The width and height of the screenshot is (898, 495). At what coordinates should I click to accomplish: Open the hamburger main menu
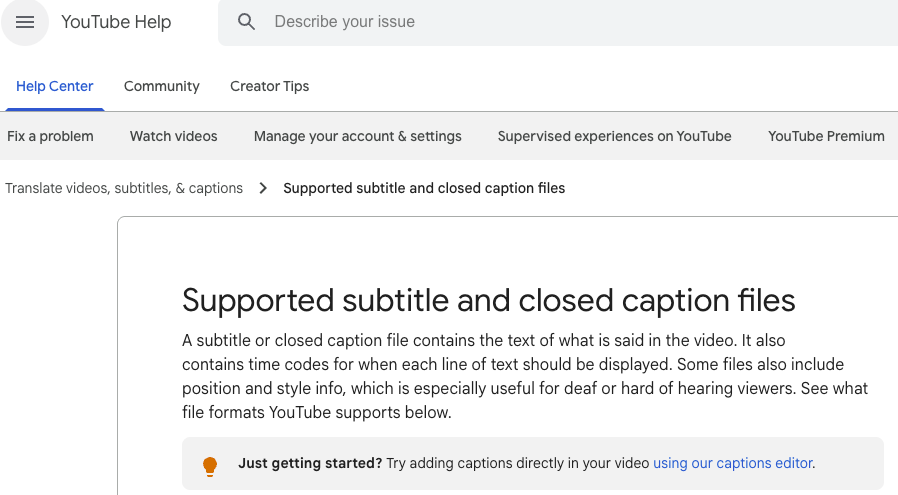click(25, 22)
